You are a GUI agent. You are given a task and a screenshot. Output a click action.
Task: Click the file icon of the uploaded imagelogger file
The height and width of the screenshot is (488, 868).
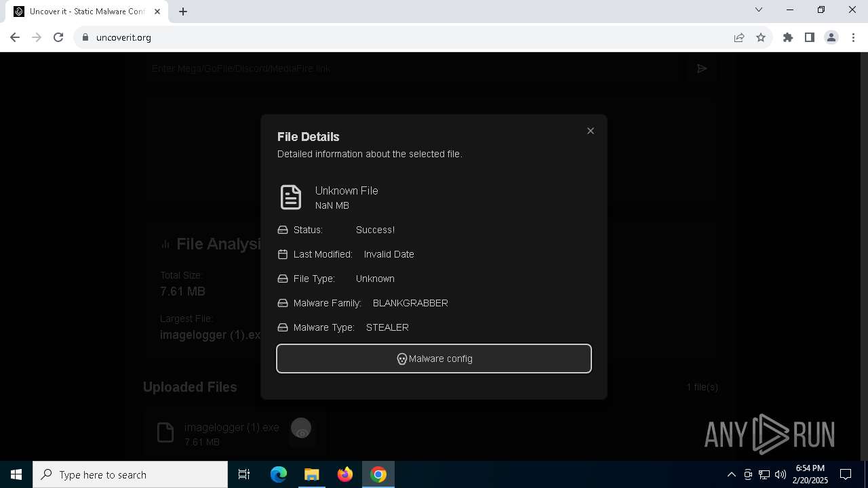[x=165, y=432]
